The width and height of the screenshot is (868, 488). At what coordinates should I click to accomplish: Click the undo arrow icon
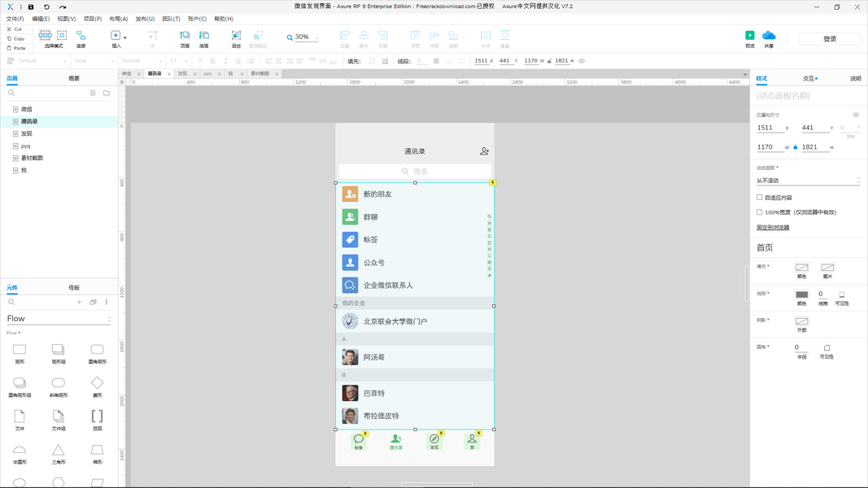tap(46, 7)
